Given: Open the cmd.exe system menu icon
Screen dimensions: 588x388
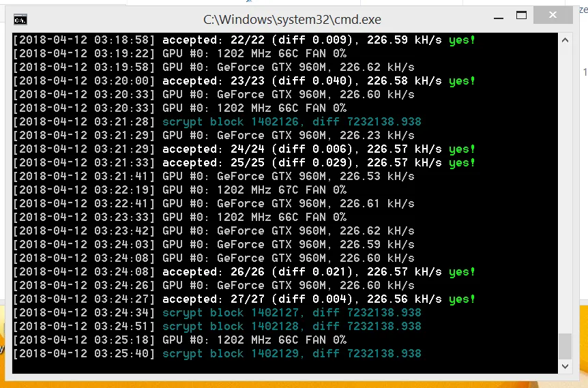Looking at the screenshot, I should point(20,20).
